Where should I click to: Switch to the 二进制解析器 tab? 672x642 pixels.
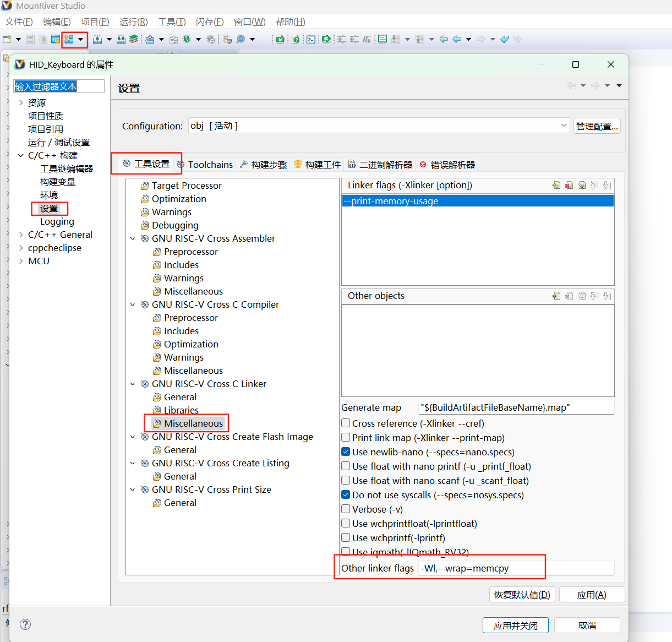pos(380,165)
